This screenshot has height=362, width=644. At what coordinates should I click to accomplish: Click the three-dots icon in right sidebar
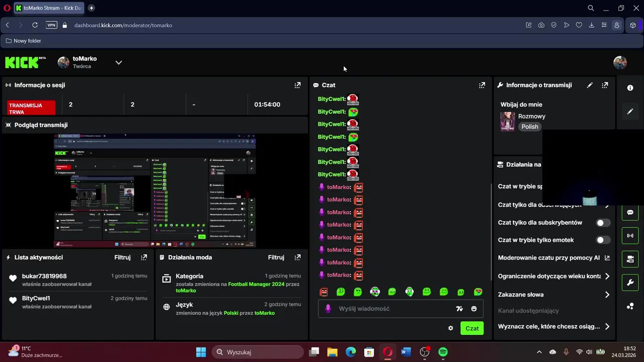[x=630, y=306]
